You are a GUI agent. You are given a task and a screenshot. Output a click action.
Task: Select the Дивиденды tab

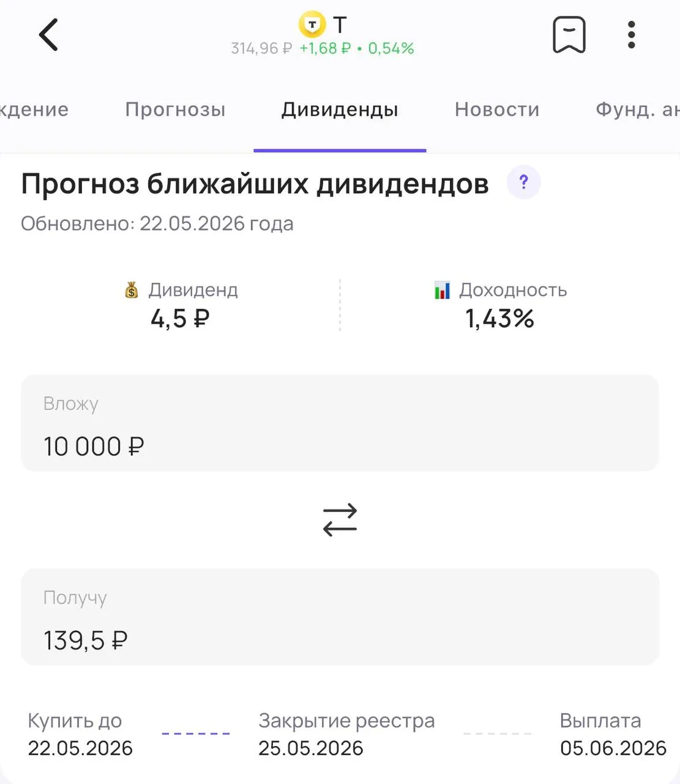coord(340,110)
